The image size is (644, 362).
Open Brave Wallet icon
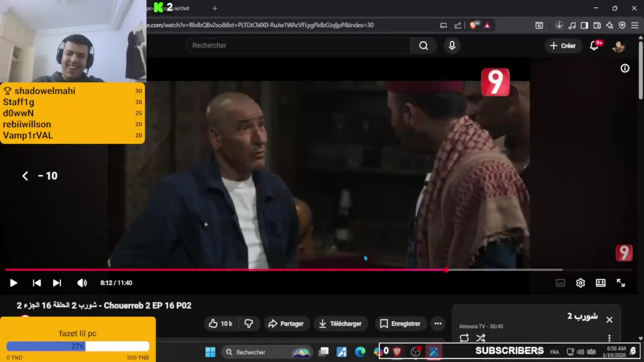coord(597,25)
